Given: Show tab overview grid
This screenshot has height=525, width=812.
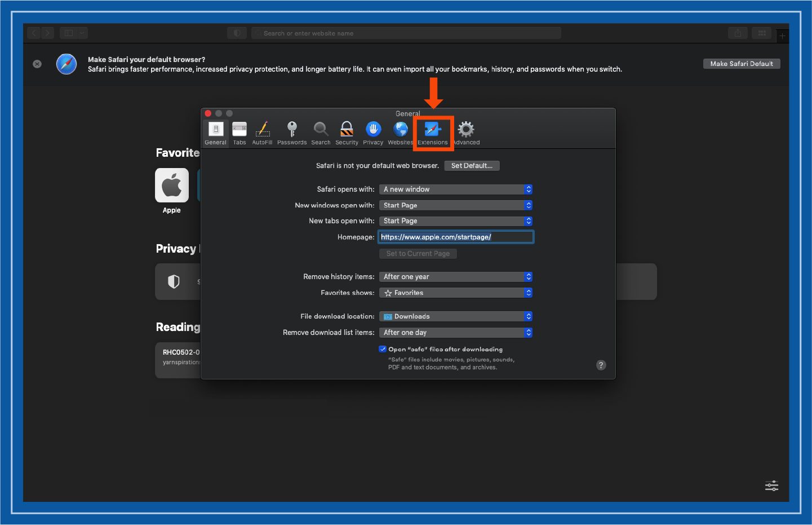Looking at the screenshot, I should (762, 33).
